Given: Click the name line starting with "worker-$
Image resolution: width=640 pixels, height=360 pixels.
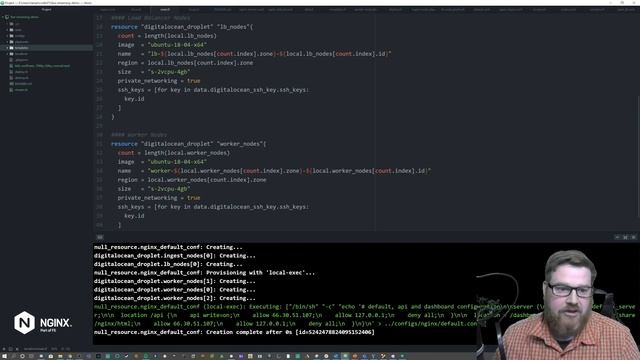Looking at the screenshot, I should point(274,171).
